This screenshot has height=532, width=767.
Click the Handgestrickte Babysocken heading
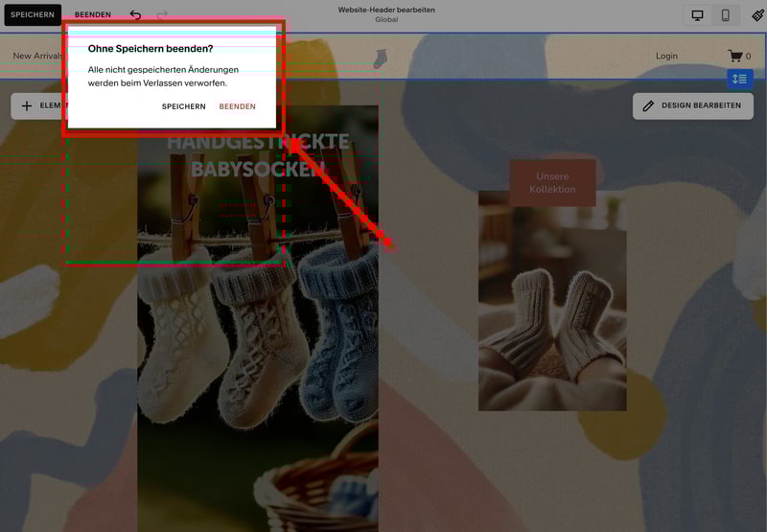258,155
